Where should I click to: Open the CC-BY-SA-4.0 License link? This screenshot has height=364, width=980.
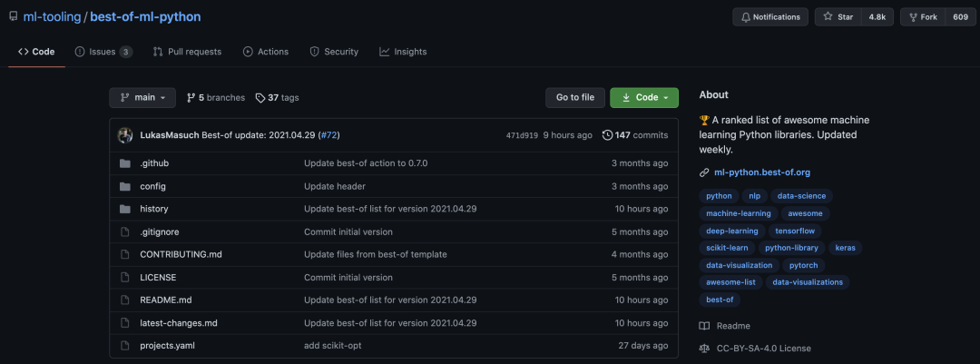tap(755, 349)
